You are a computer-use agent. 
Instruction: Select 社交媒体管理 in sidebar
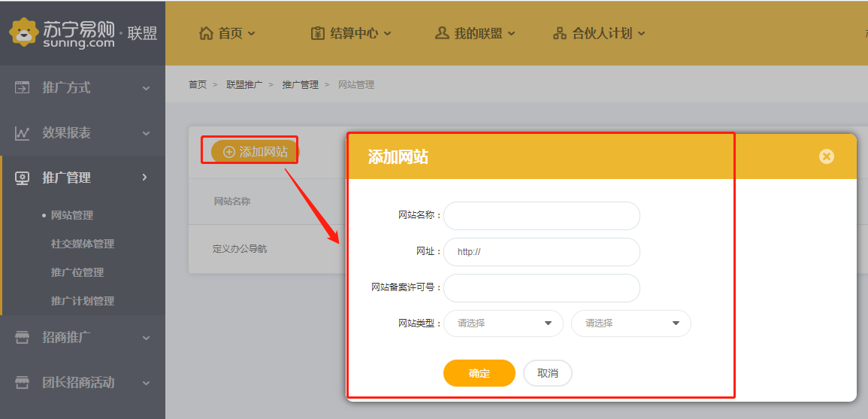[x=83, y=244]
